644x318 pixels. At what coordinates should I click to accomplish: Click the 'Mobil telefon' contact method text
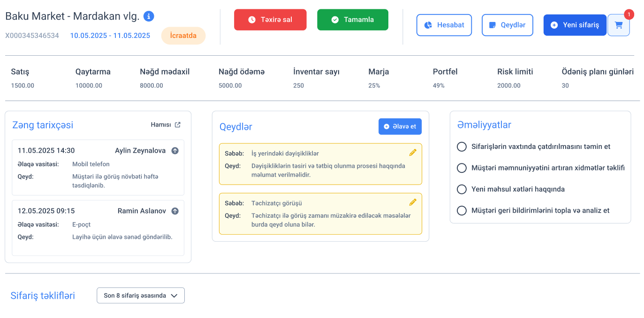[x=91, y=164]
